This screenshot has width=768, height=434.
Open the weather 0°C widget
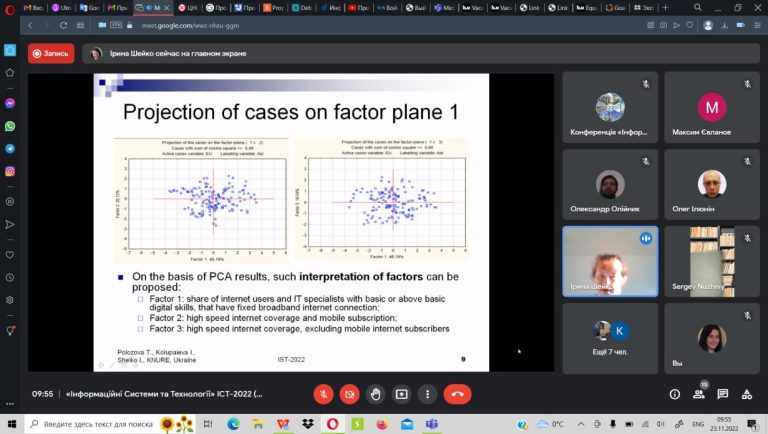551,424
